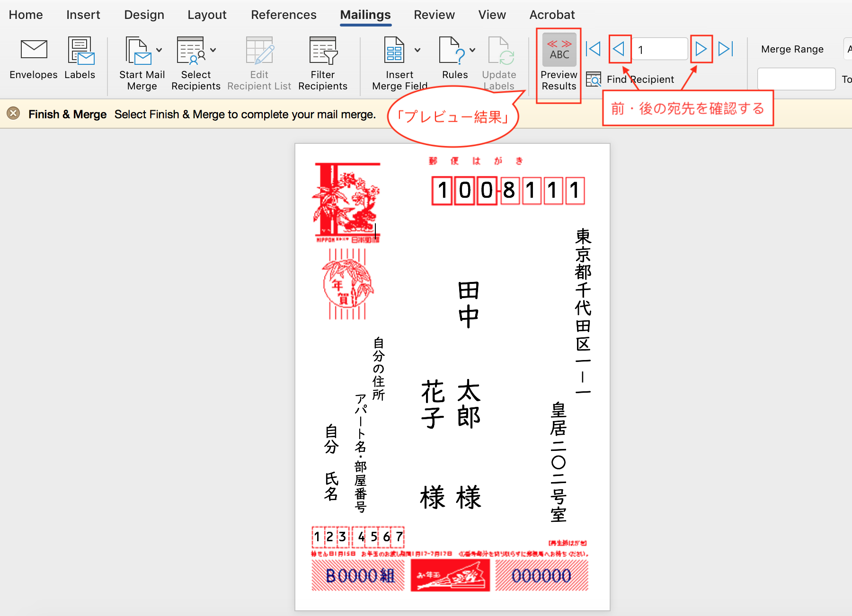
Task: Click the 皇居二〇二号室 address line
Action: click(559, 462)
